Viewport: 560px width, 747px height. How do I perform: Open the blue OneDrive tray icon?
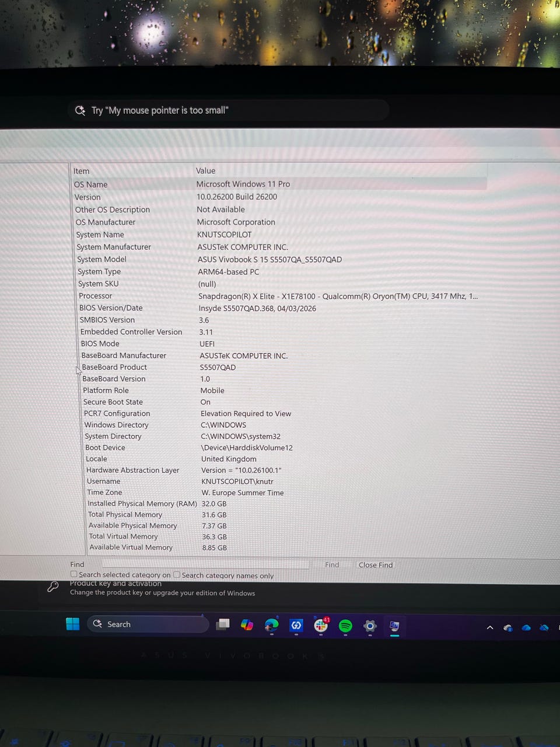coord(526,628)
